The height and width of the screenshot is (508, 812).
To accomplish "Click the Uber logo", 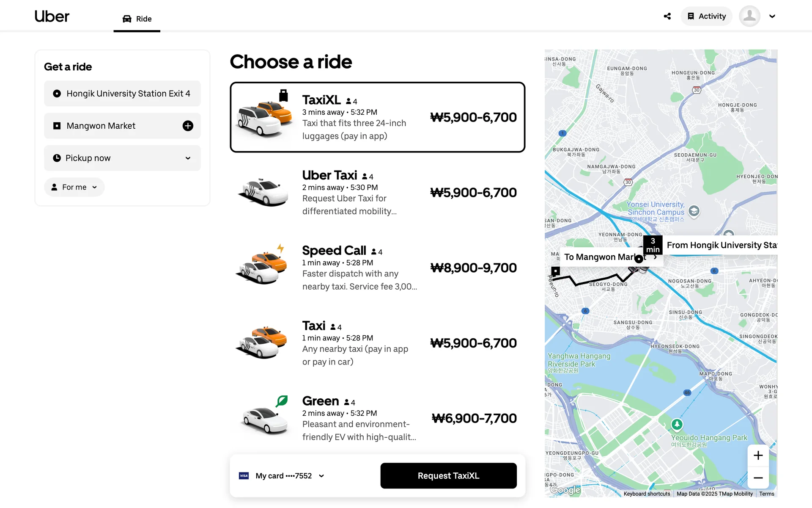I will point(52,17).
